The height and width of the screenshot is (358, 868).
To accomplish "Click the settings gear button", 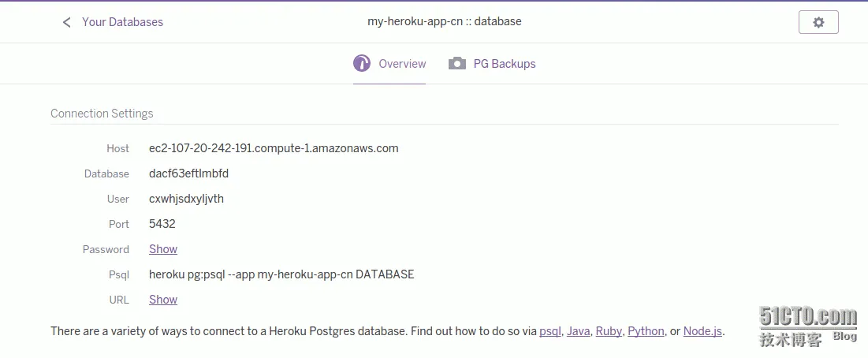I will (x=818, y=22).
